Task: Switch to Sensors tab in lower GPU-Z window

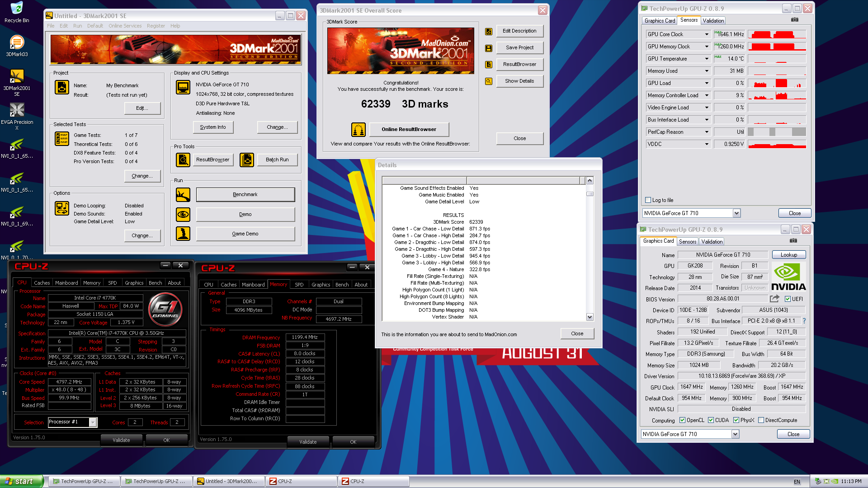Action: pos(688,242)
